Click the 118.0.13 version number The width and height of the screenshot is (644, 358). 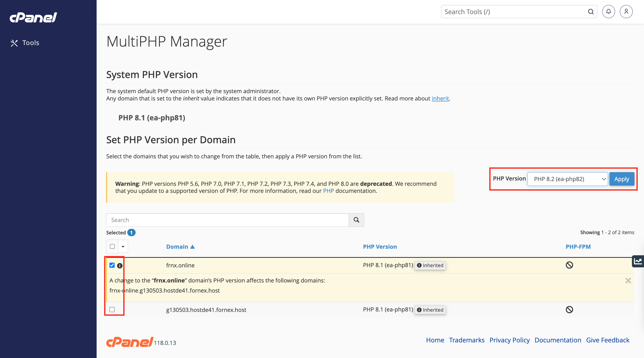[165, 343]
